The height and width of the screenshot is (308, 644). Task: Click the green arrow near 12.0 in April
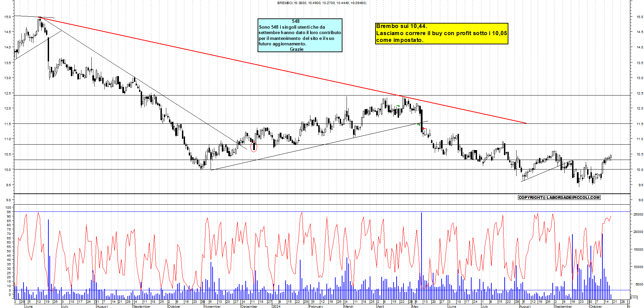coord(398,106)
